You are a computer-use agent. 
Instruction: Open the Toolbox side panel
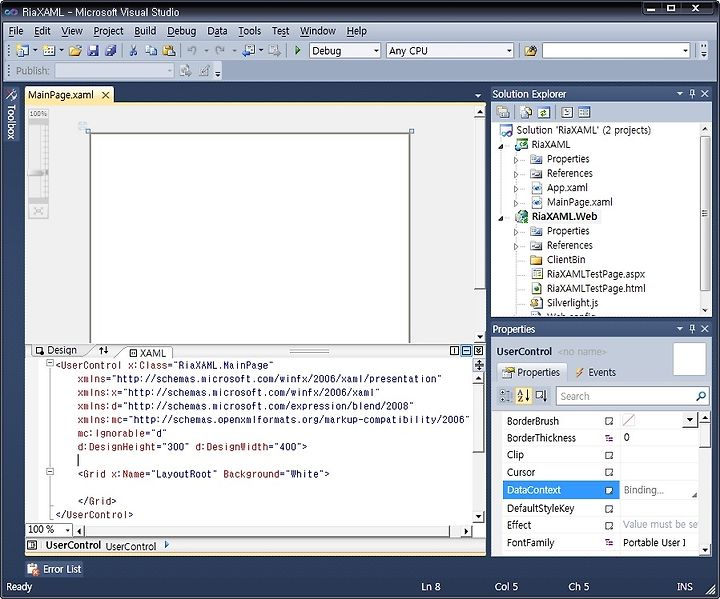click(x=11, y=114)
